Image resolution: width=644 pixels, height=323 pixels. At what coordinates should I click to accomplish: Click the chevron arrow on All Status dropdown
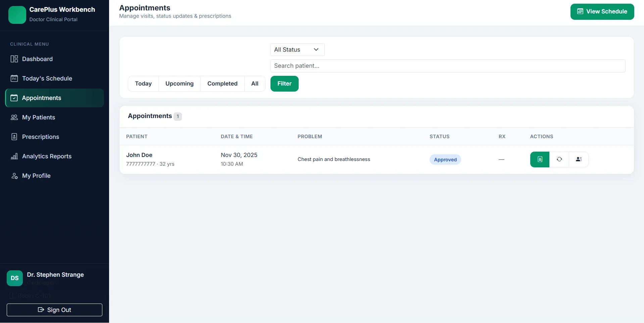[x=316, y=50]
